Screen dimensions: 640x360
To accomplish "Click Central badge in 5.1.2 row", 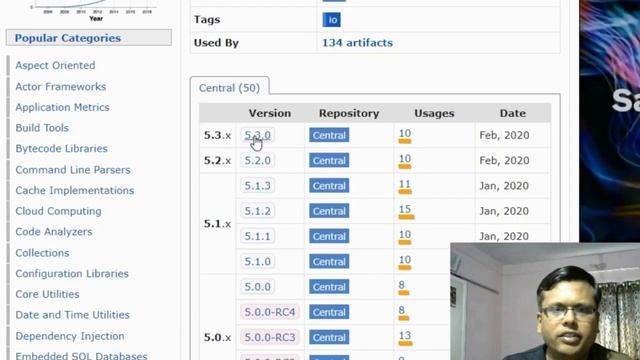I will coord(329,211).
